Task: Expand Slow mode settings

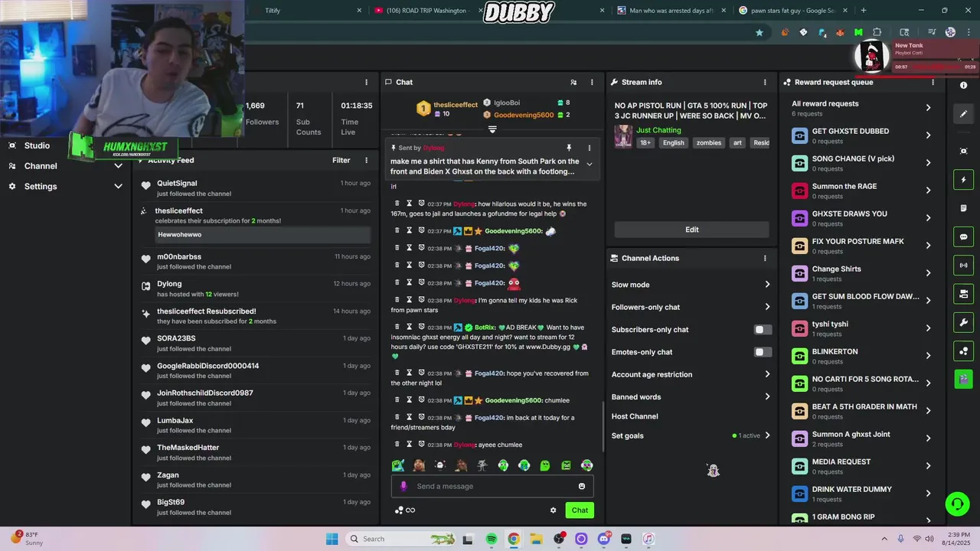Action: (x=691, y=285)
